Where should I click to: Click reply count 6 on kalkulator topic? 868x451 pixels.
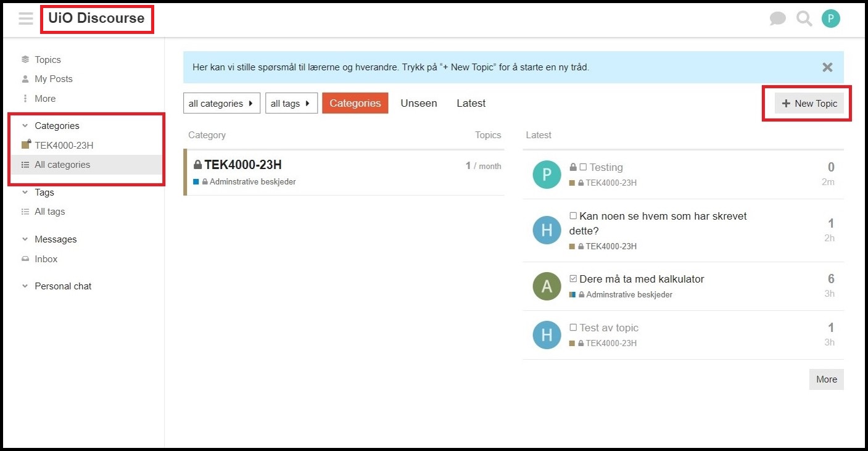pyautogui.click(x=831, y=279)
